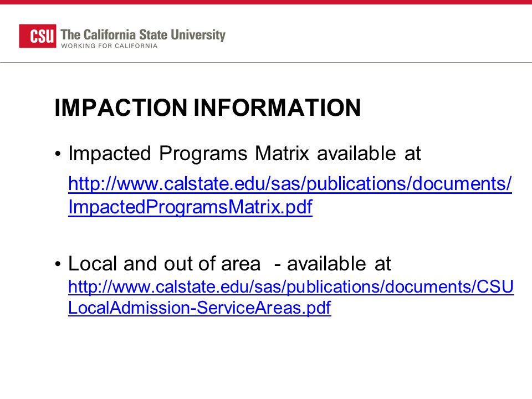Viewport: 532px width, 399px height.
Task: Click the words available at in second bullet
Action: tap(339, 264)
